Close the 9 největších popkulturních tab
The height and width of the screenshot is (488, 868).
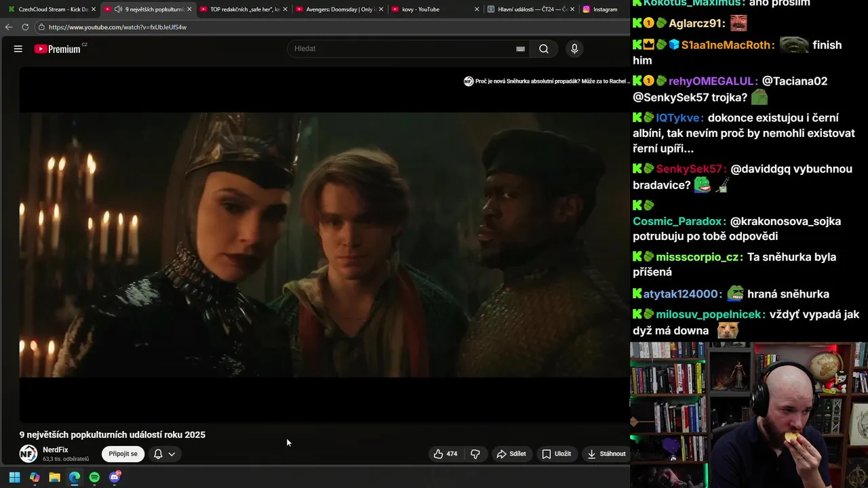click(189, 9)
